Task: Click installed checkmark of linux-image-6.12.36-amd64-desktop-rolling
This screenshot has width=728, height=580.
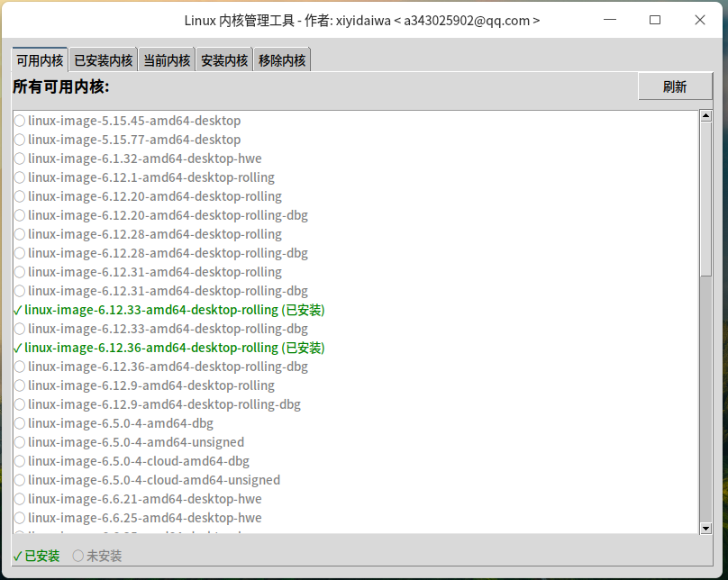Action: tap(18, 348)
